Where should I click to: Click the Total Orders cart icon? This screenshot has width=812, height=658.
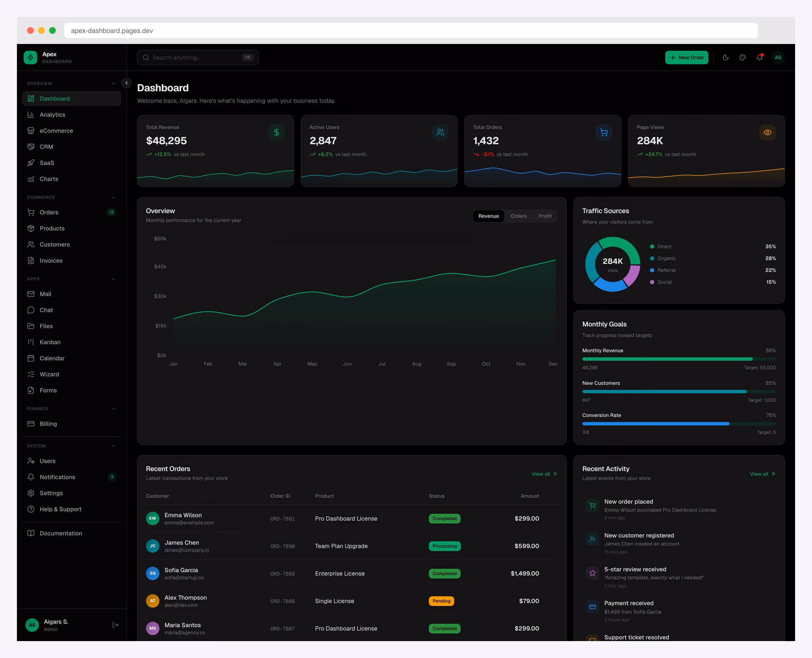[604, 132]
